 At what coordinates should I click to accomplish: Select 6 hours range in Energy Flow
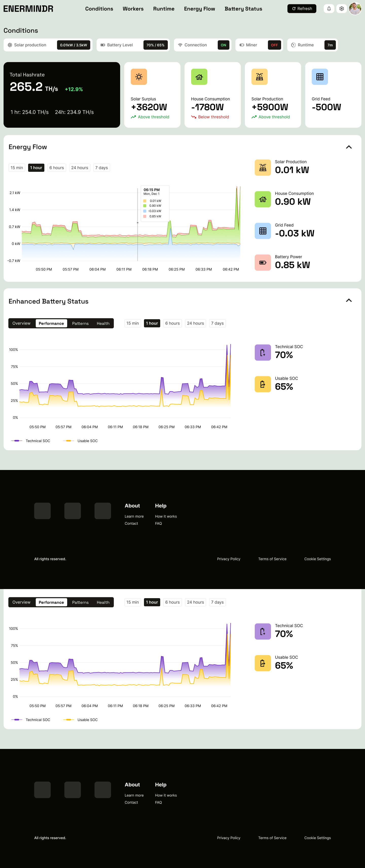click(x=57, y=168)
